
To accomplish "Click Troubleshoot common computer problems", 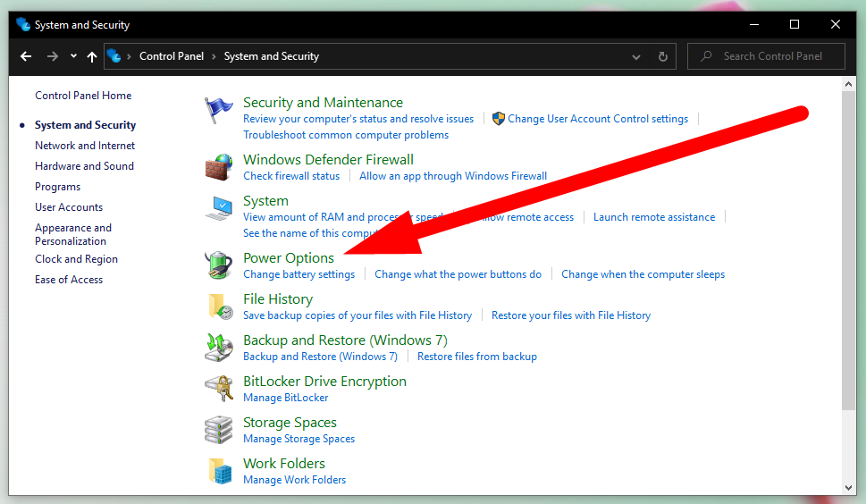I will click(x=346, y=135).
